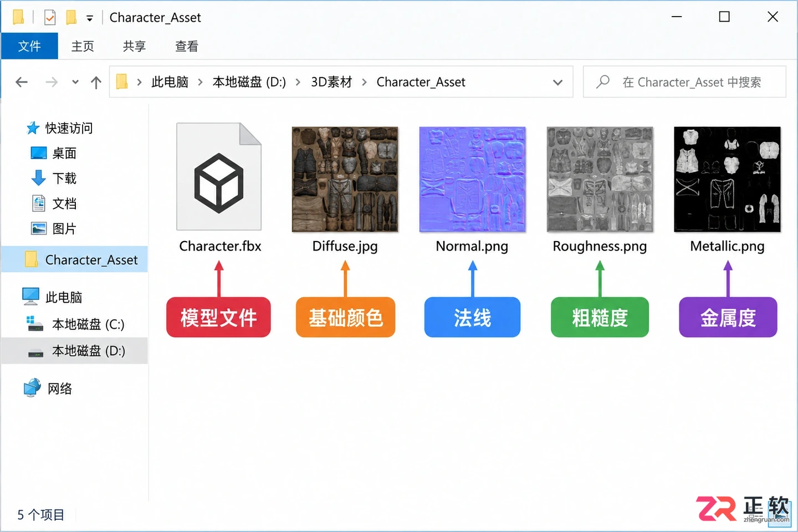Screen dimensions: 798x532
Task: Click the new folder icon in title bar
Action: [x=71, y=18]
